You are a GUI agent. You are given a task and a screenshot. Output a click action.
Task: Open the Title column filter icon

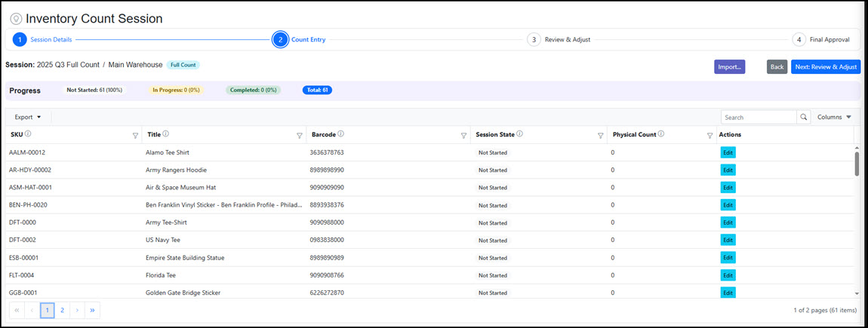pyautogui.click(x=300, y=136)
